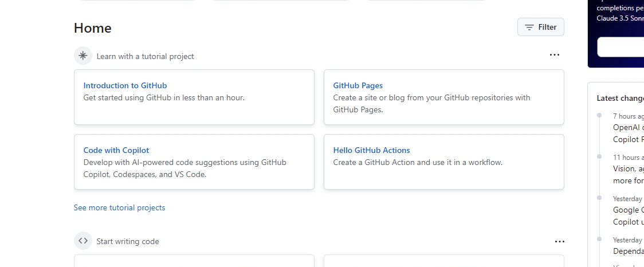This screenshot has height=267, width=644.
Task: Click the 'Learn with a tutorial project' label
Action: pos(146,56)
